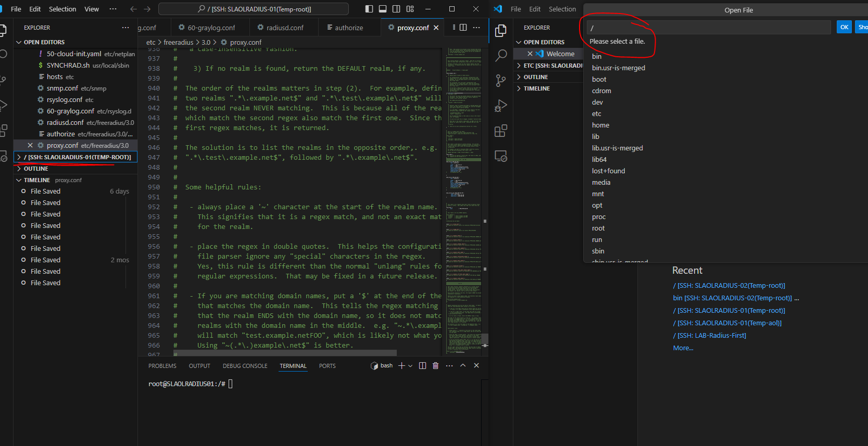Kill terminal with trash icon

(436, 366)
